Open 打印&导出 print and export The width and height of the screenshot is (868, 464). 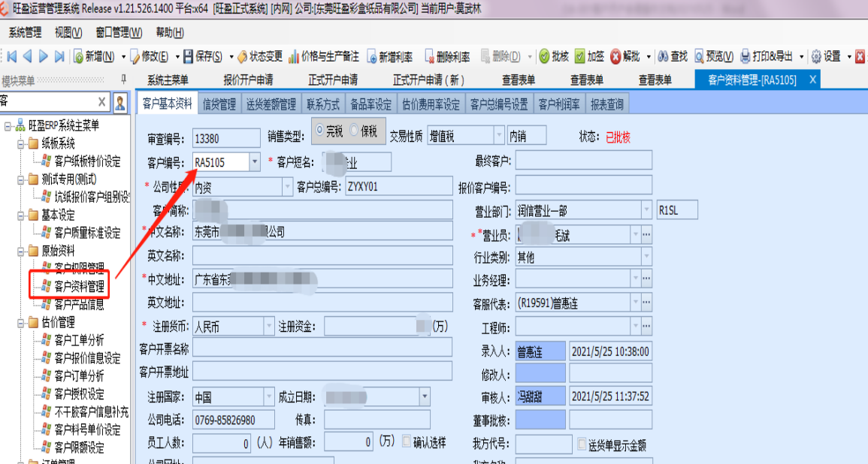point(767,56)
